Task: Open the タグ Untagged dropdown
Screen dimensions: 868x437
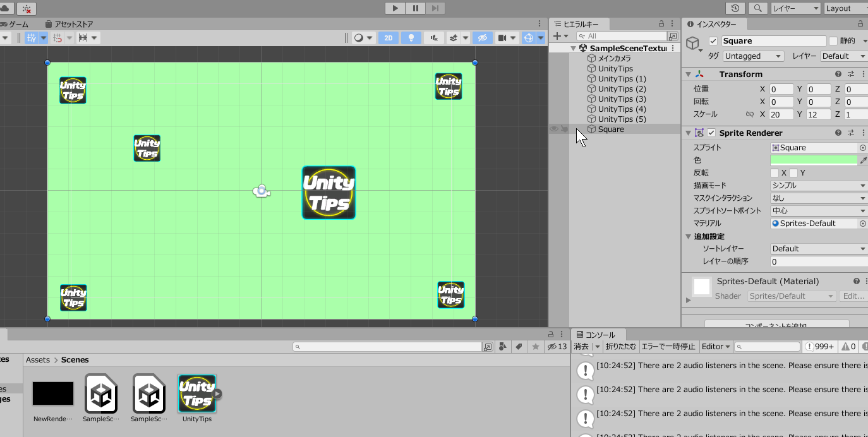Action: pyautogui.click(x=753, y=56)
